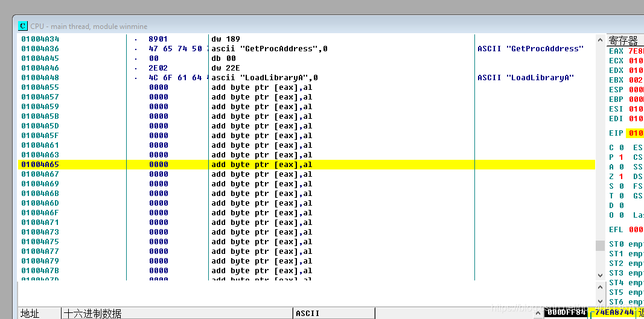Click the 'dw 189' instruction

pos(226,39)
